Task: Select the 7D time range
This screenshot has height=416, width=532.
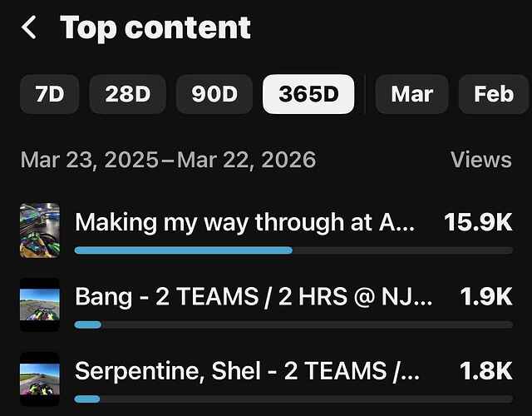Action: (x=50, y=94)
